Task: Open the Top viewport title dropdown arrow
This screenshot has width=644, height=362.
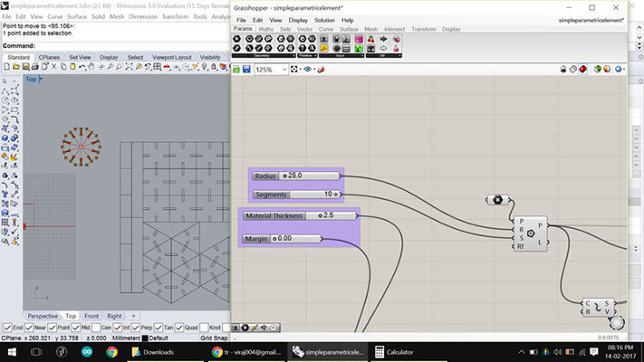Action: pyautogui.click(x=40, y=80)
